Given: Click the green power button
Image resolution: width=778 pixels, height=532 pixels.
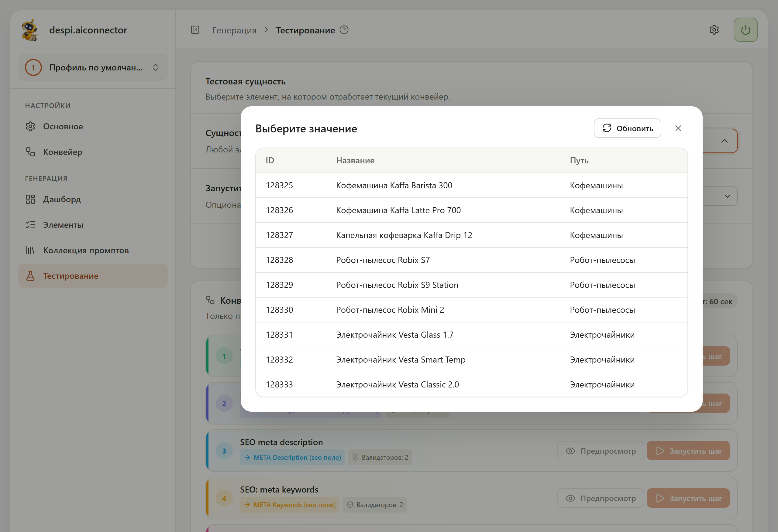Looking at the screenshot, I should click(x=745, y=30).
